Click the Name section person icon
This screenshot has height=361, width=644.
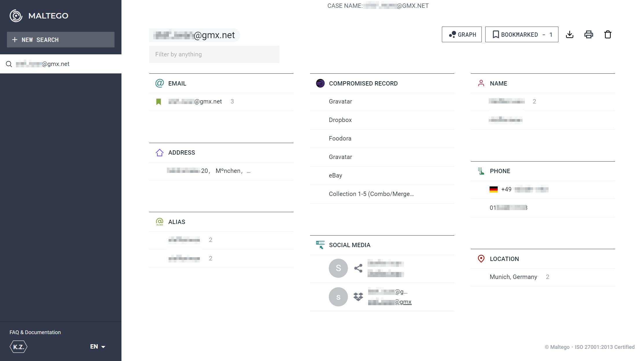(481, 83)
